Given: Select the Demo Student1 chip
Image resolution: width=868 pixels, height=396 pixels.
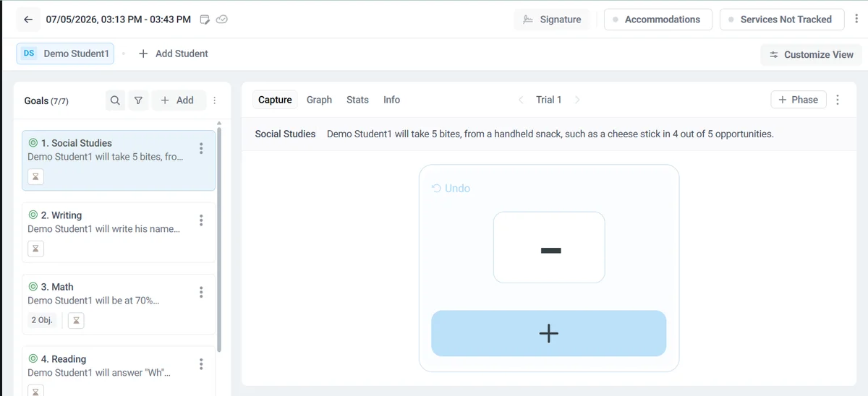Looking at the screenshot, I should click(66, 53).
